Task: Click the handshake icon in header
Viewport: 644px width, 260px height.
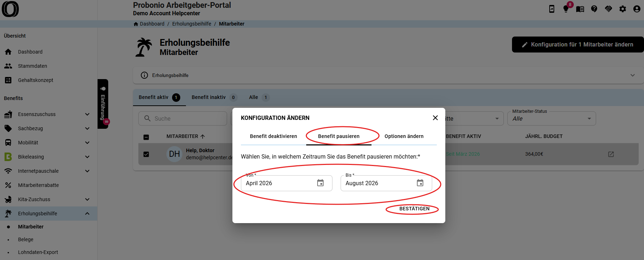Action: (609, 9)
